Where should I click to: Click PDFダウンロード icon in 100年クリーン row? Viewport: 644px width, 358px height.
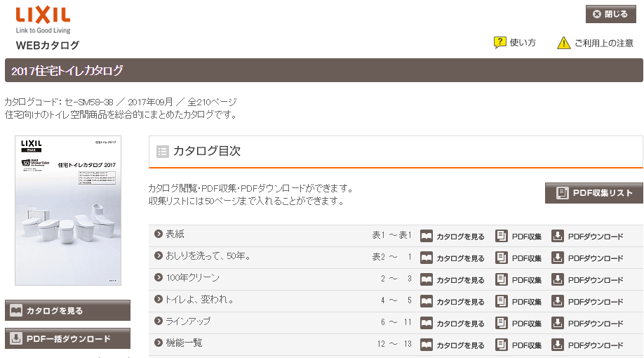click(x=557, y=279)
